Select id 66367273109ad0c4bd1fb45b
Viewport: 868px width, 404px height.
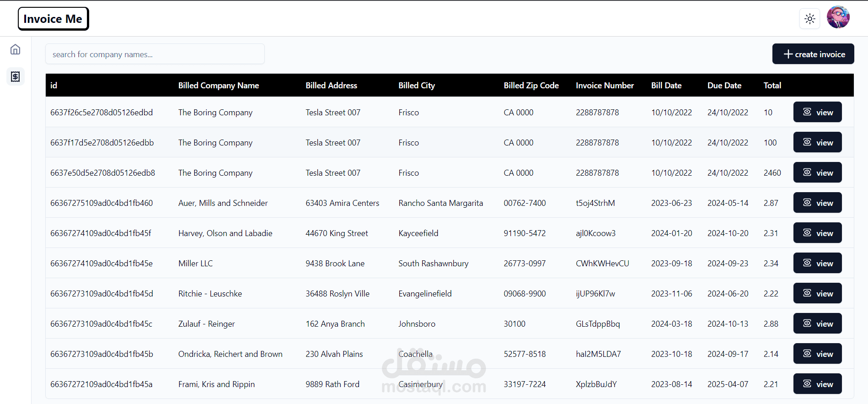[102, 354]
